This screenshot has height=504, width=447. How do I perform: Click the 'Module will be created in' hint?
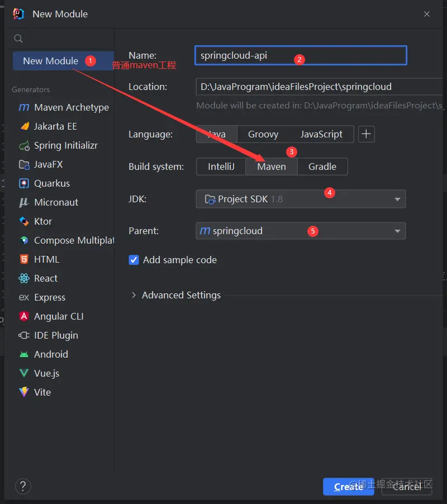[320, 106]
